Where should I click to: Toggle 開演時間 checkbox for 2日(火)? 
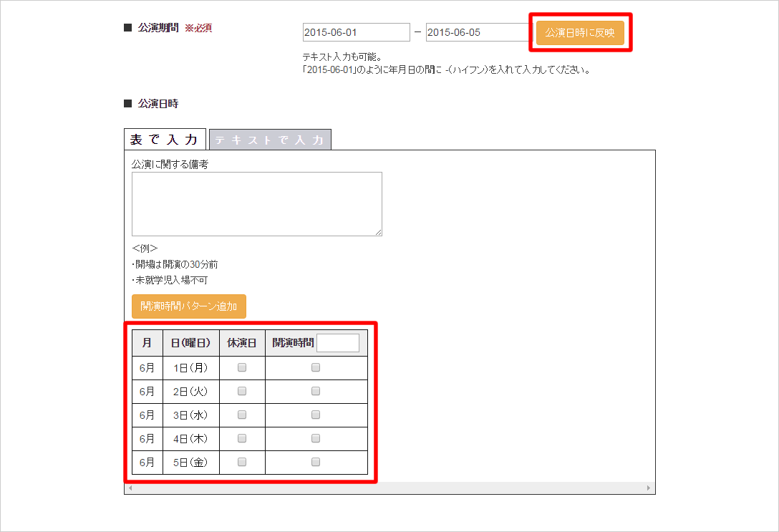click(316, 391)
